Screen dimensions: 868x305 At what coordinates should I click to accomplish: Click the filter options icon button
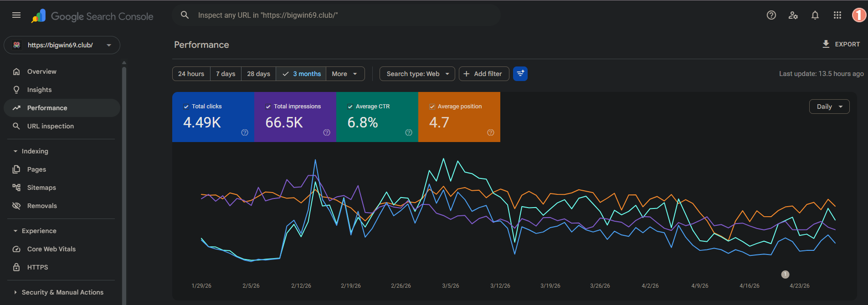(x=520, y=74)
